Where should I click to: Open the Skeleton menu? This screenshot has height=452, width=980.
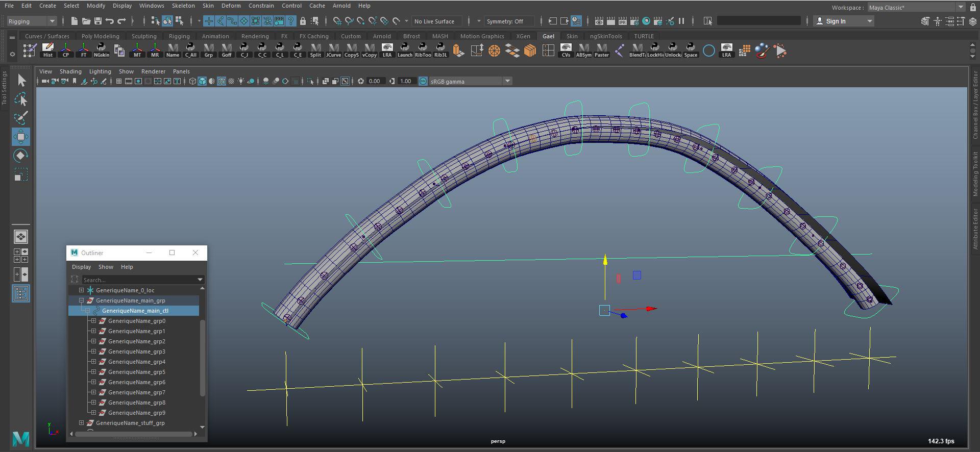coord(183,6)
